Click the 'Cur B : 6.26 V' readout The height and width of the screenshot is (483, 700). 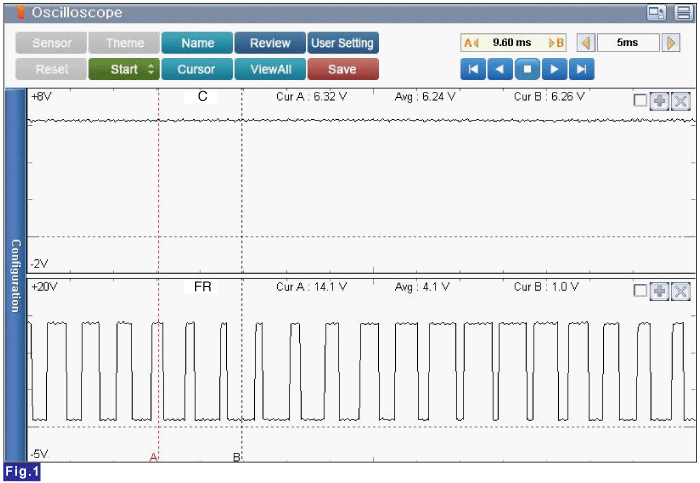549,96
